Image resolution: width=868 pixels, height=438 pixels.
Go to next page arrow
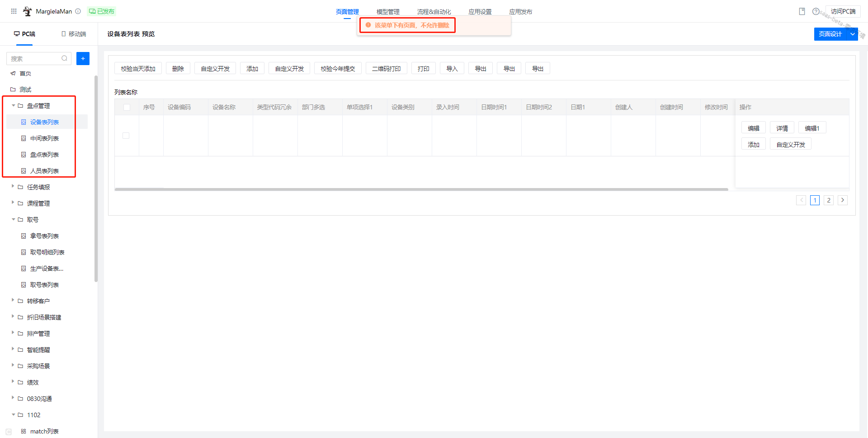[x=843, y=200]
